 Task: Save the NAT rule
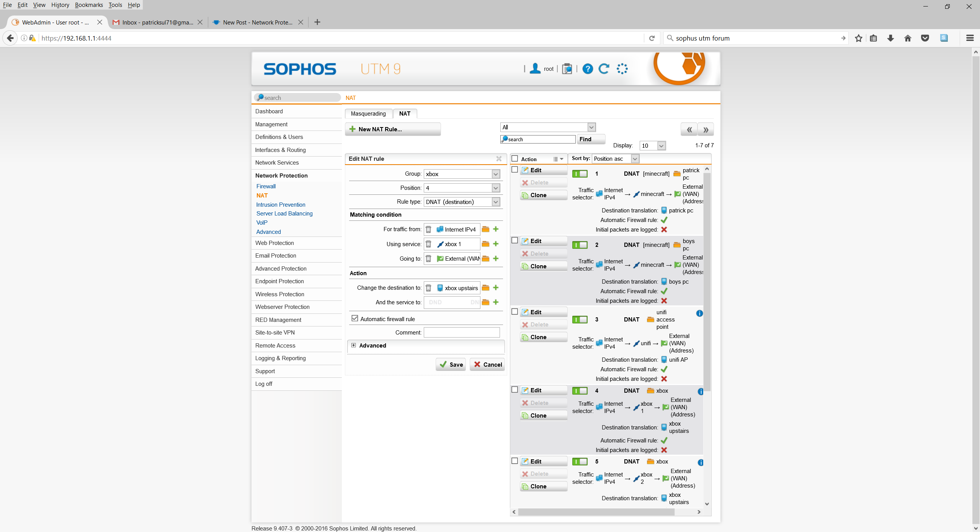pos(451,364)
